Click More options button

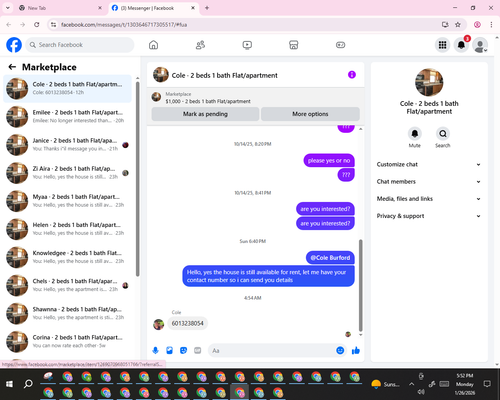tap(310, 114)
